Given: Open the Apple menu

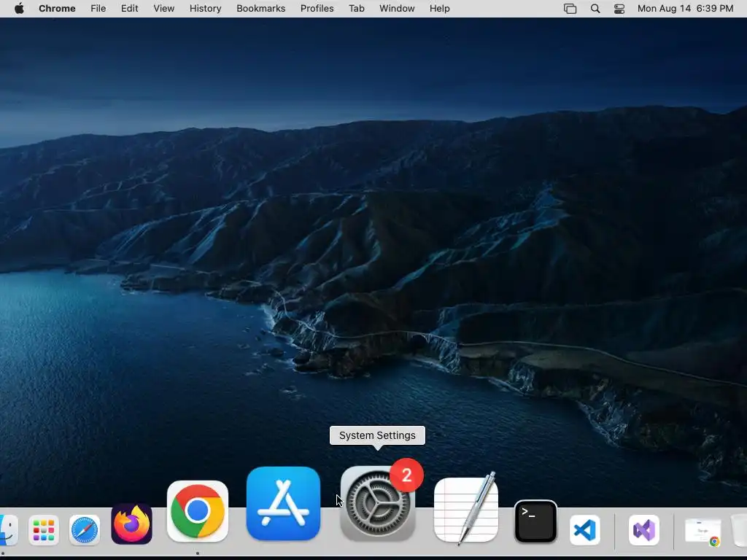Looking at the screenshot, I should coord(19,9).
